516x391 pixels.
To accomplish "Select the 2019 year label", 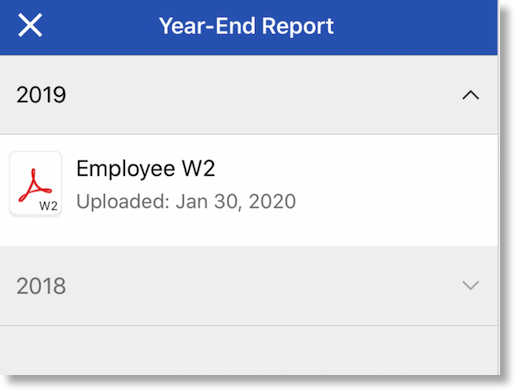I will 41,95.
